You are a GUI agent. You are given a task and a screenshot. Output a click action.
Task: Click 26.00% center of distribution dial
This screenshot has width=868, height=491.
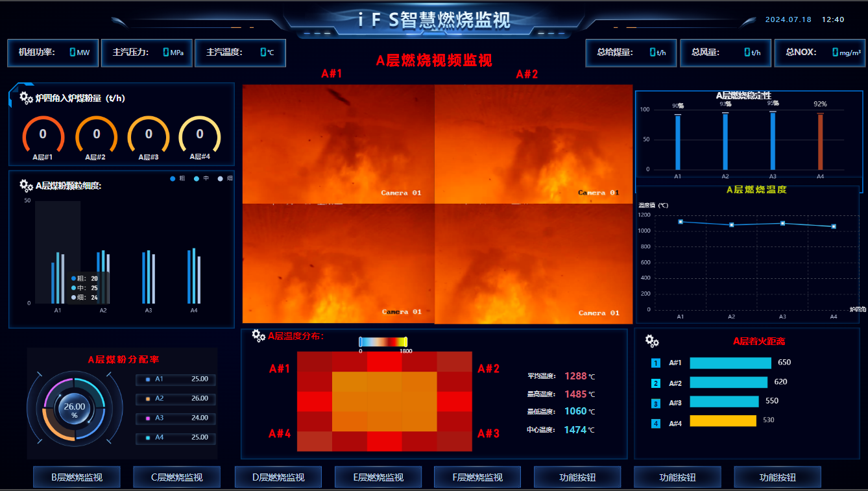[75, 410]
